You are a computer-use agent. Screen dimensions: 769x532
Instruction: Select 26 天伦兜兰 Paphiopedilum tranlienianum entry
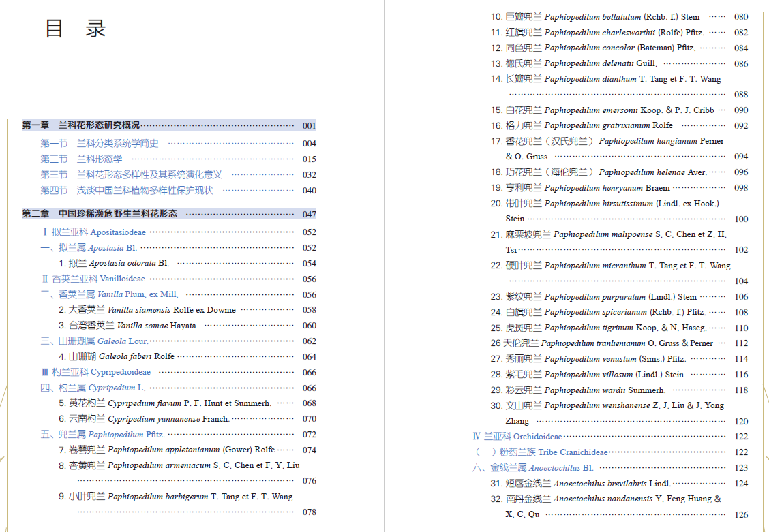(619, 343)
